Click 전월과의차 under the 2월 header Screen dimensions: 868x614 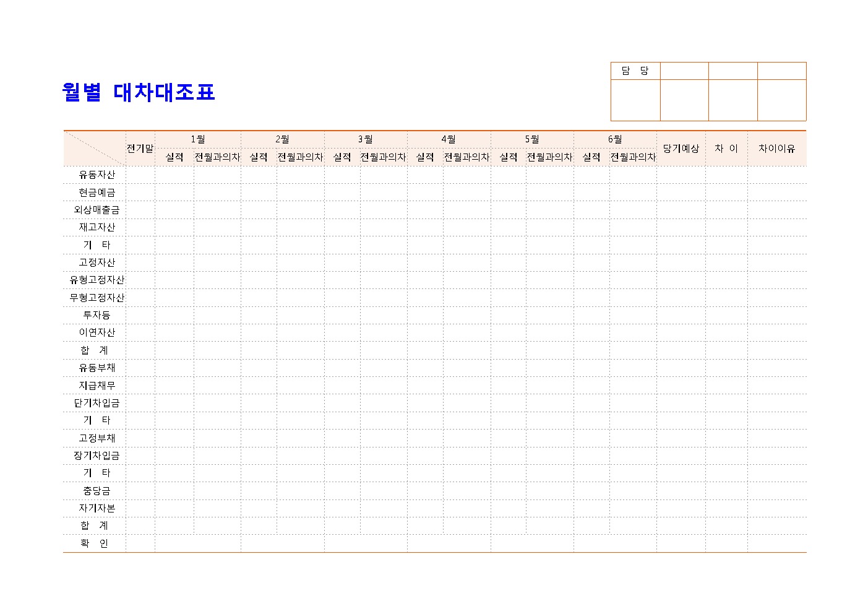pyautogui.click(x=300, y=157)
